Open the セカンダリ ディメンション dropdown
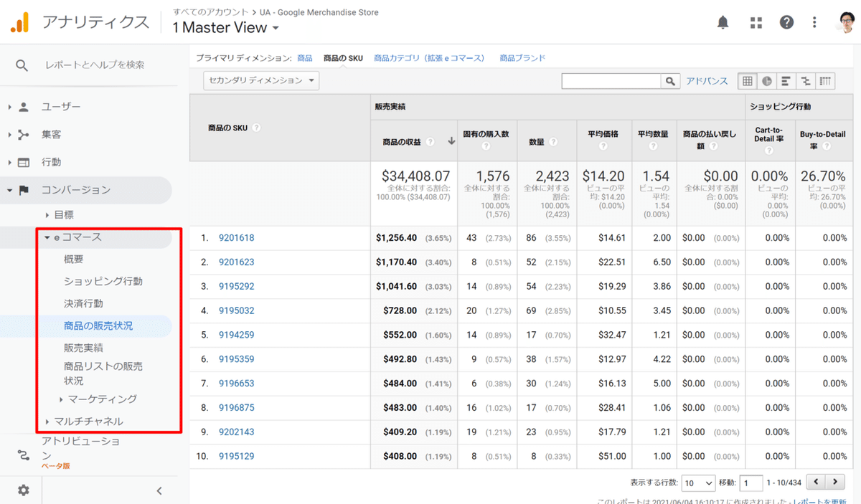Viewport: 861px width, 504px height. (x=261, y=81)
